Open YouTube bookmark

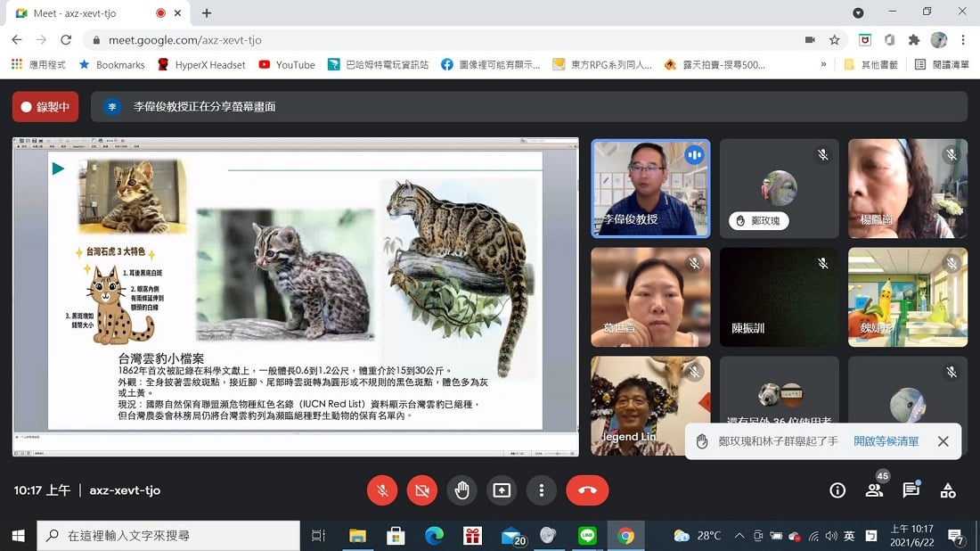pyautogui.click(x=287, y=64)
